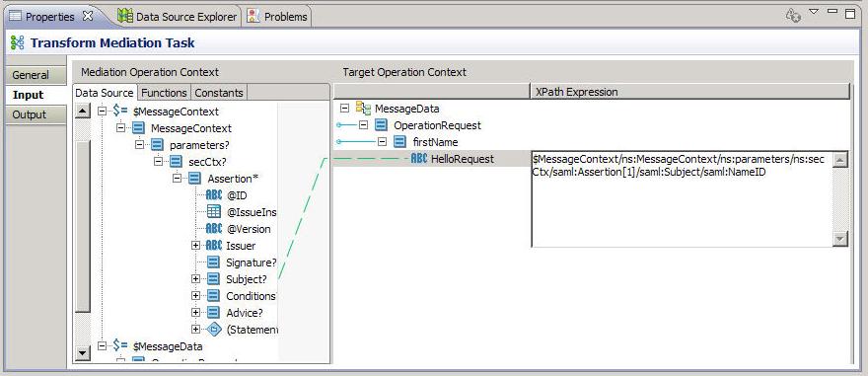This screenshot has height=376, width=868.
Task: Select the @Version attribute row
Action: point(238,229)
